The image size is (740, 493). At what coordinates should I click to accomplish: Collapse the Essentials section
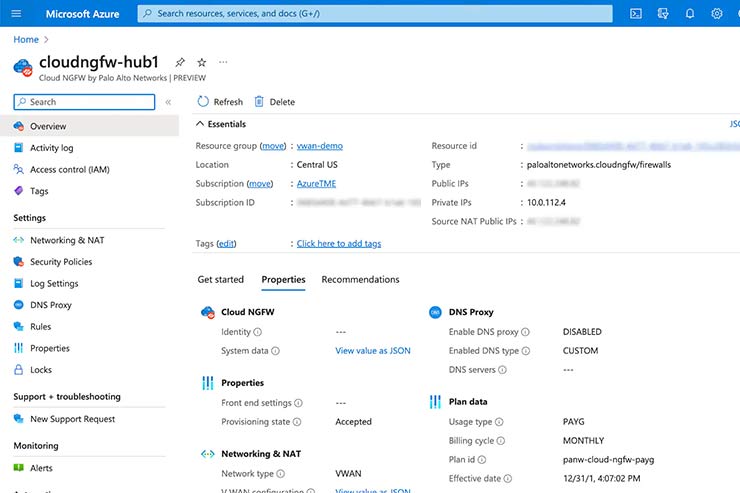tap(200, 124)
